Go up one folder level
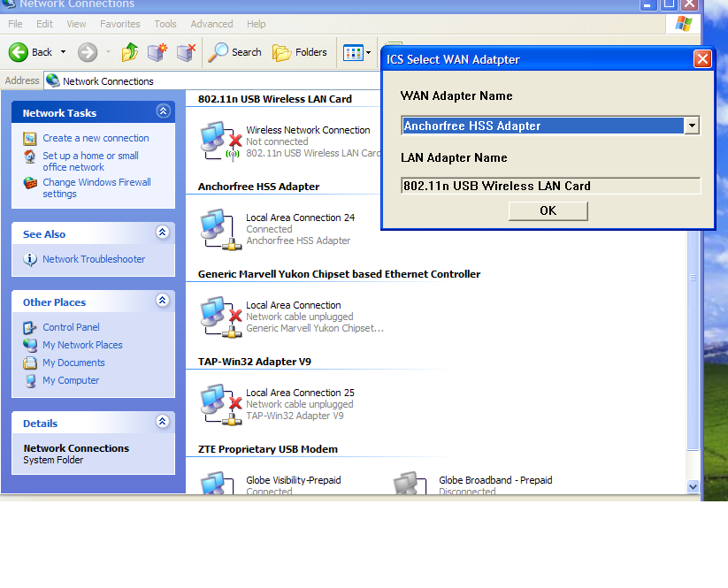Image resolution: width=728 pixels, height=588 pixels. point(129,52)
